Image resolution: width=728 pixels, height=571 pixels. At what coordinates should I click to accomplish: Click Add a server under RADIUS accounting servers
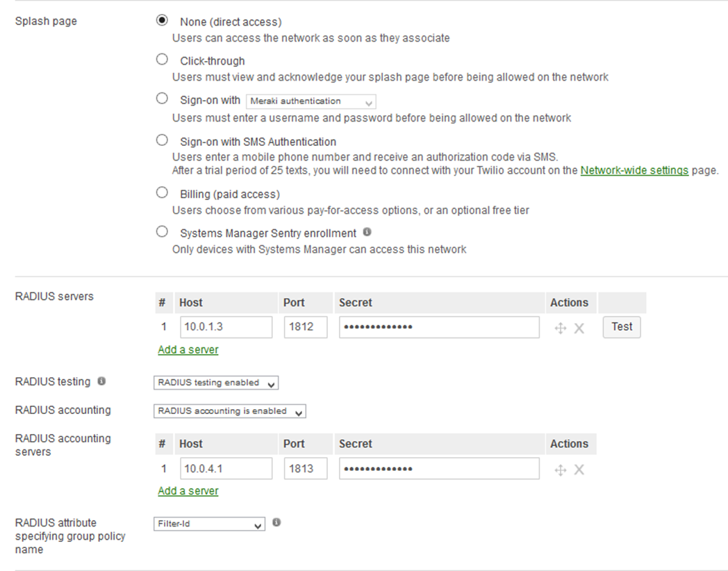[x=188, y=490]
